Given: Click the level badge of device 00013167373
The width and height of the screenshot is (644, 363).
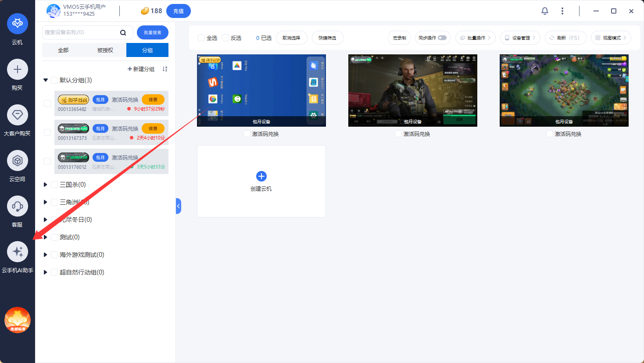Looking at the screenshot, I should coord(74,128).
